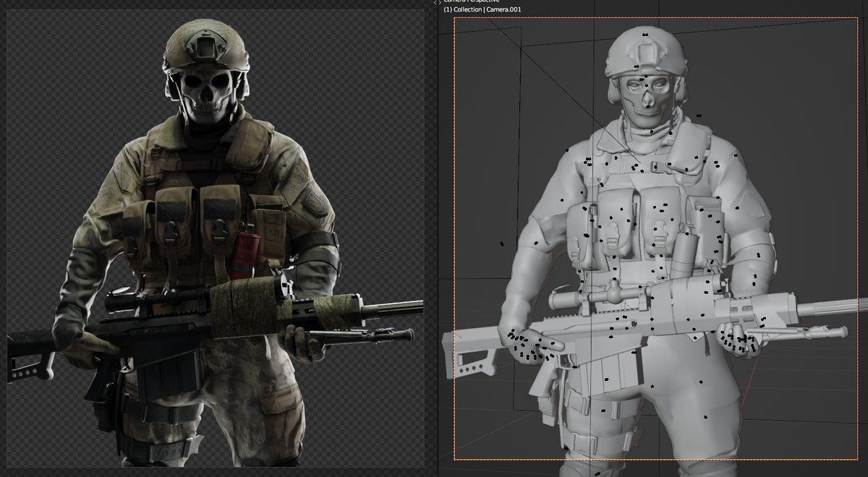Click the forward navigation arrow icon

(441, 2)
